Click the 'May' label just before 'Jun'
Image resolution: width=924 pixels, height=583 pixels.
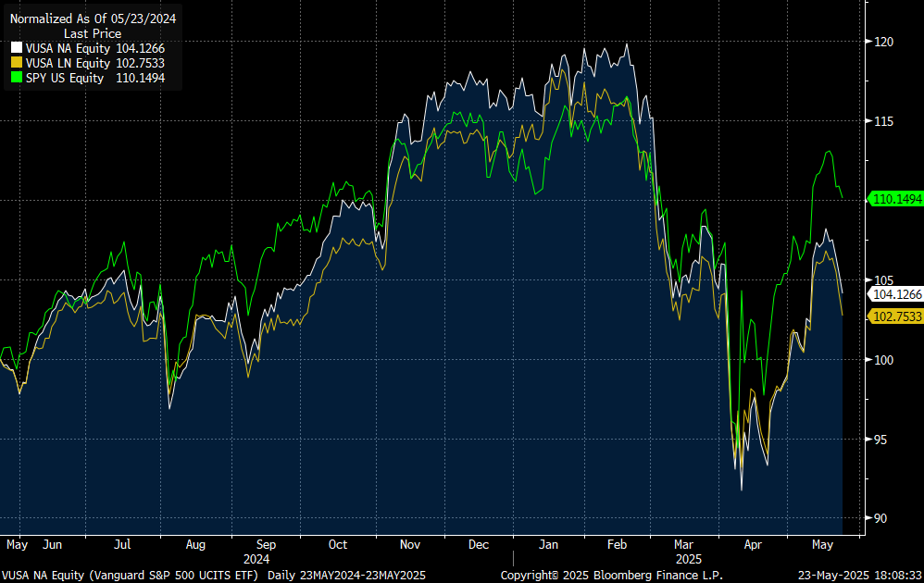pos(17,545)
